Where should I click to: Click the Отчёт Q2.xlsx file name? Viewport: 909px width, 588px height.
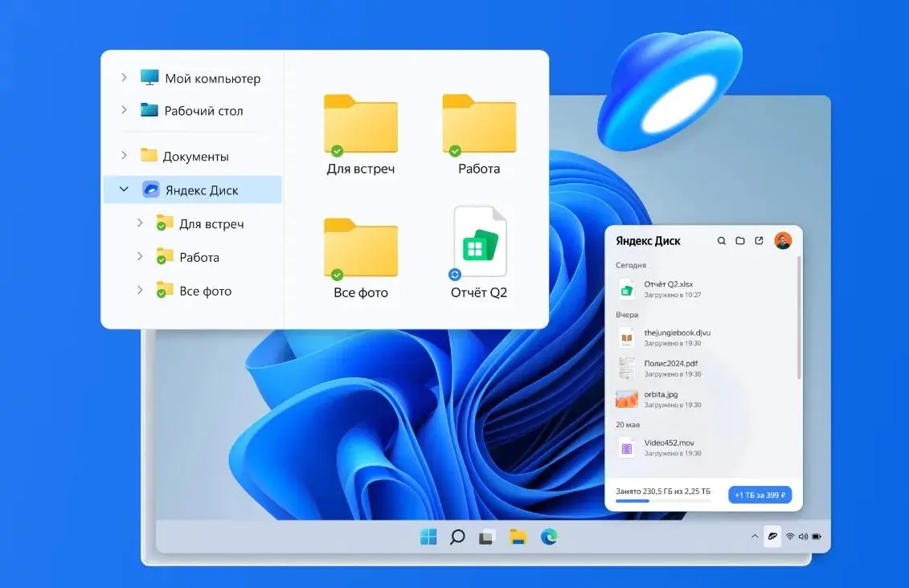click(669, 284)
